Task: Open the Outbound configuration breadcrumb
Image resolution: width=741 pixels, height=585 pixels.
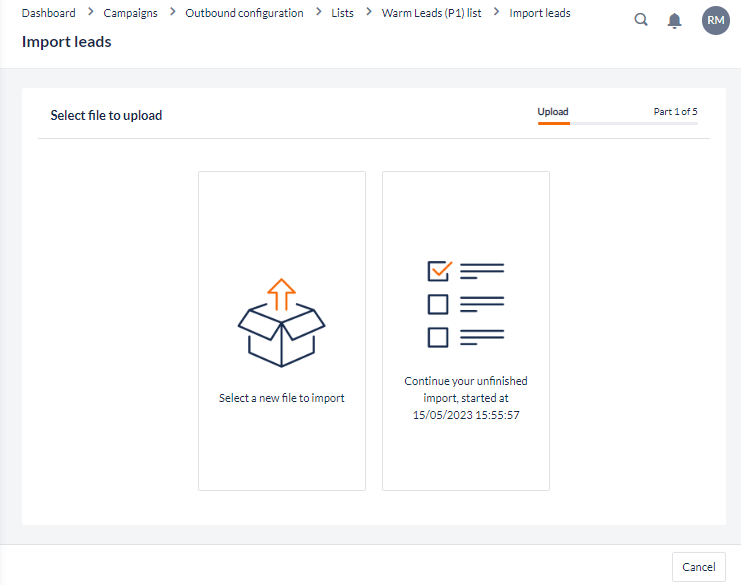Action: (x=244, y=13)
